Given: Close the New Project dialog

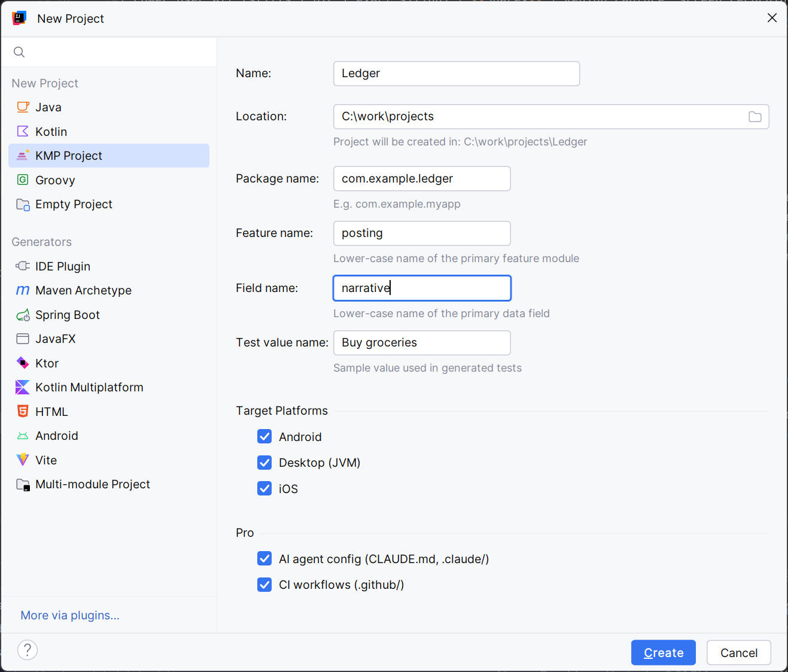Looking at the screenshot, I should point(772,18).
